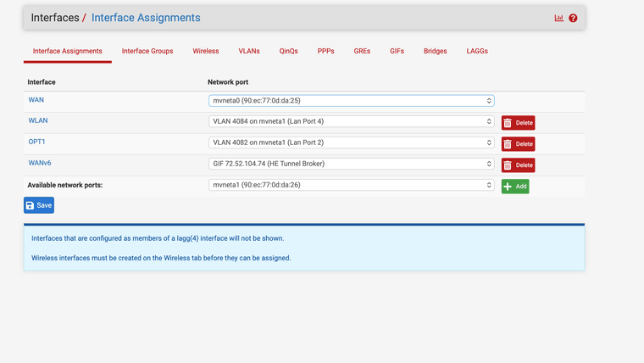644x363 pixels.
Task: Open the WAN network port dropdown
Action: [351, 101]
